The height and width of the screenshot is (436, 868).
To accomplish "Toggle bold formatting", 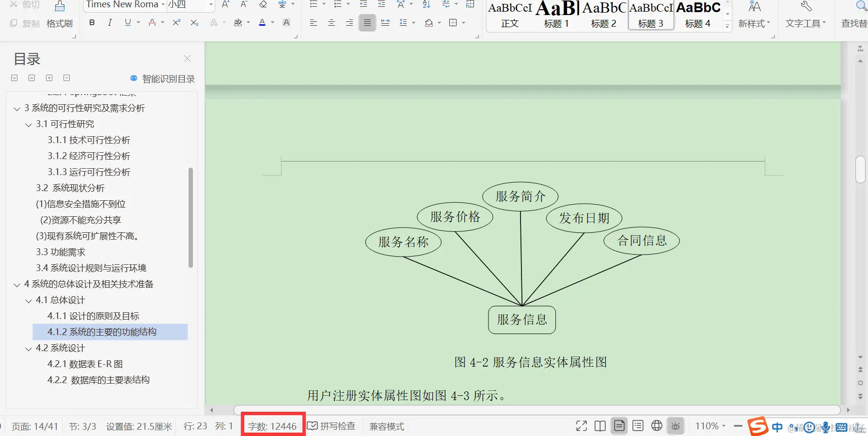I will tap(92, 23).
